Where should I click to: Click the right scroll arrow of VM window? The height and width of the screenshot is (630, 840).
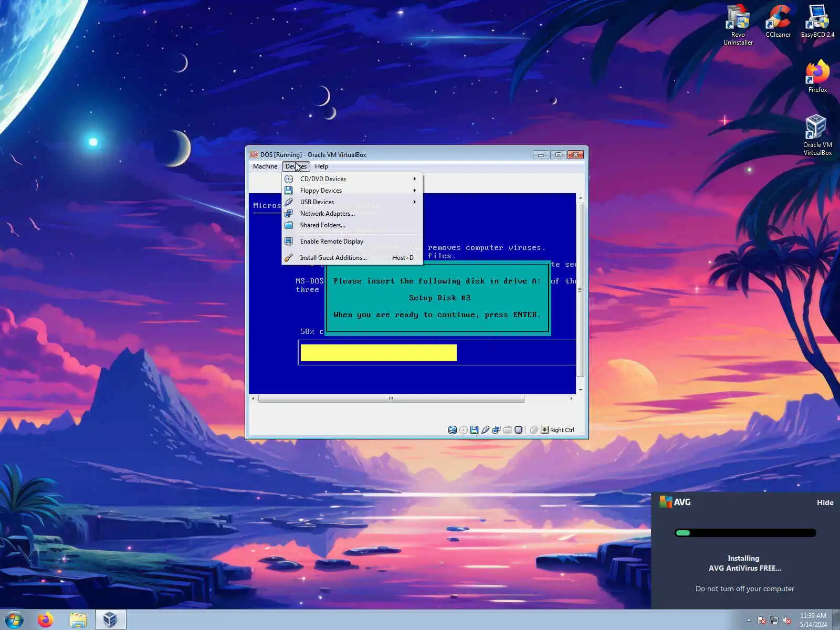[571, 398]
